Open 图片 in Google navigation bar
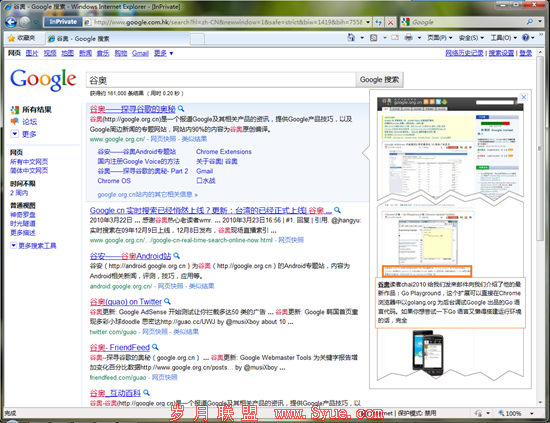This screenshot has width=550, height=423. [32, 53]
